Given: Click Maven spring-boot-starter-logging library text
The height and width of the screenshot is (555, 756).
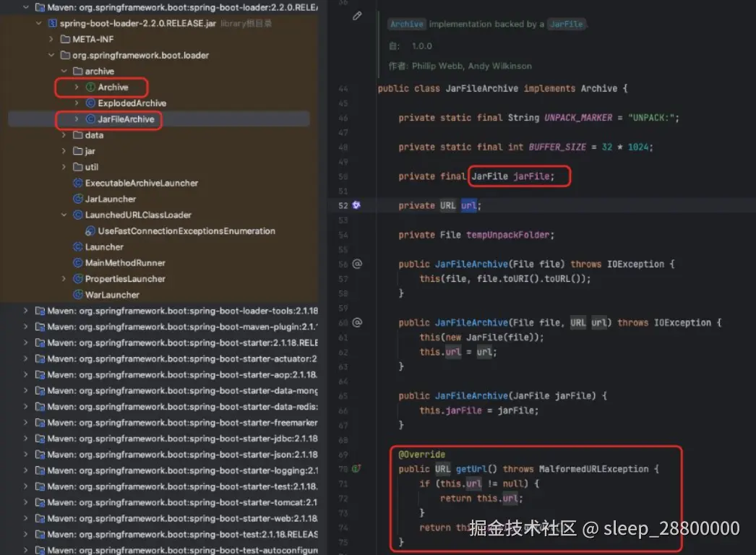Looking at the screenshot, I should [182, 470].
